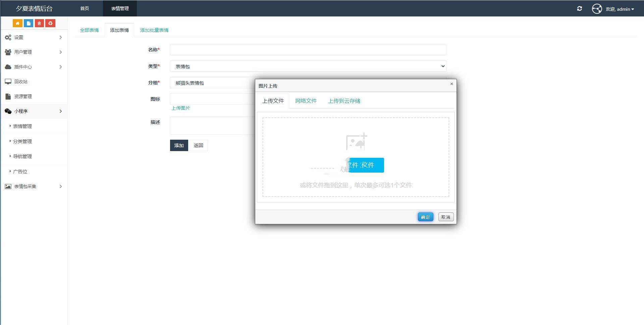Screen dimensions: 644x325
Task: Switch to the 网络文件 tab
Action: click(x=306, y=101)
